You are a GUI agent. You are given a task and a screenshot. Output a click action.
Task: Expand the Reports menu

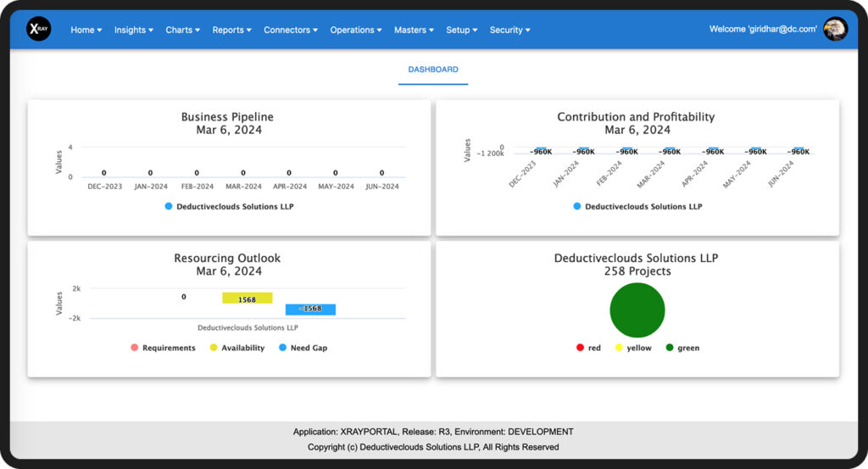point(231,30)
